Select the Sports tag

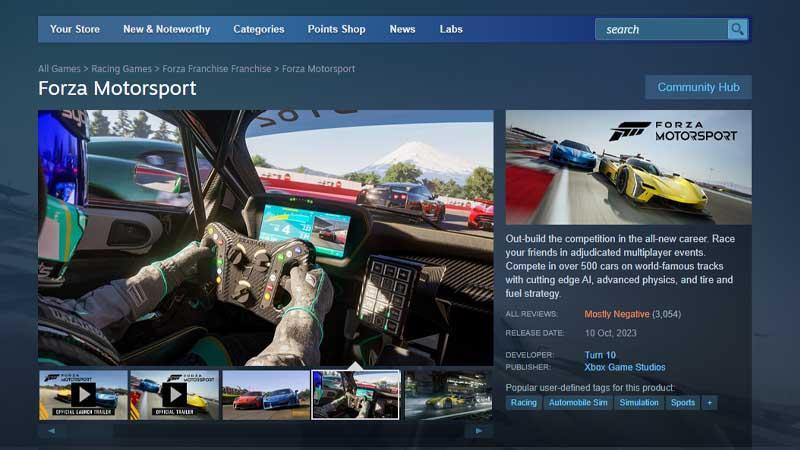tap(683, 403)
